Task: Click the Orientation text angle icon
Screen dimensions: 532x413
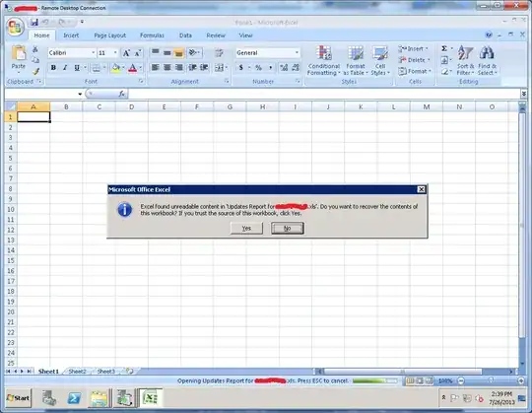Action: [194, 52]
